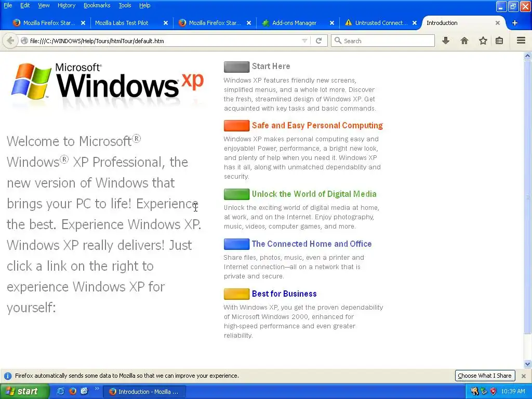Image resolution: width=532 pixels, height=399 pixels.
Task: Switch to the Add-ons Manager tab
Action: pos(298,23)
